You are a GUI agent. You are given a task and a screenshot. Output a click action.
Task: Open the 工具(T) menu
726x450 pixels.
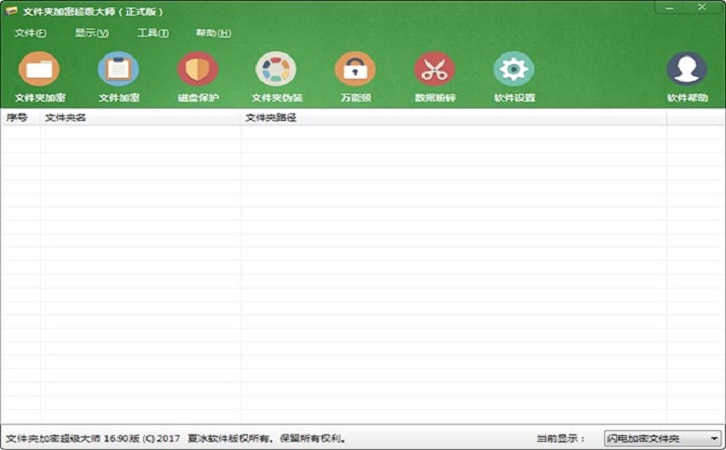click(152, 33)
